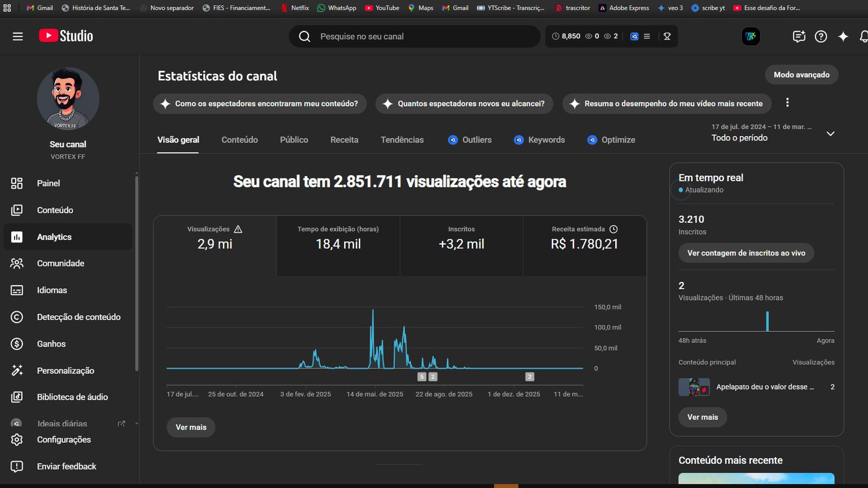Click the feedback comment icon in header
This screenshot has height=488, width=868.
pos(799,36)
